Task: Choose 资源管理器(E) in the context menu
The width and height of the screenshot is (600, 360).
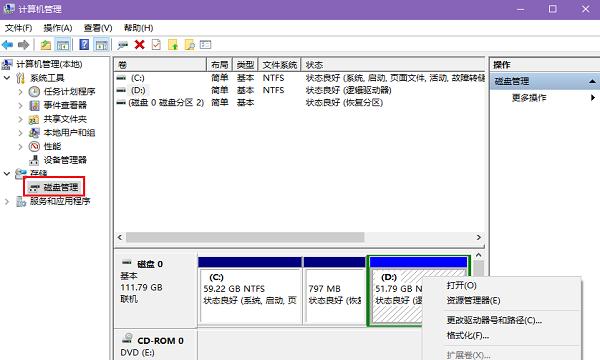Action: tap(473, 300)
